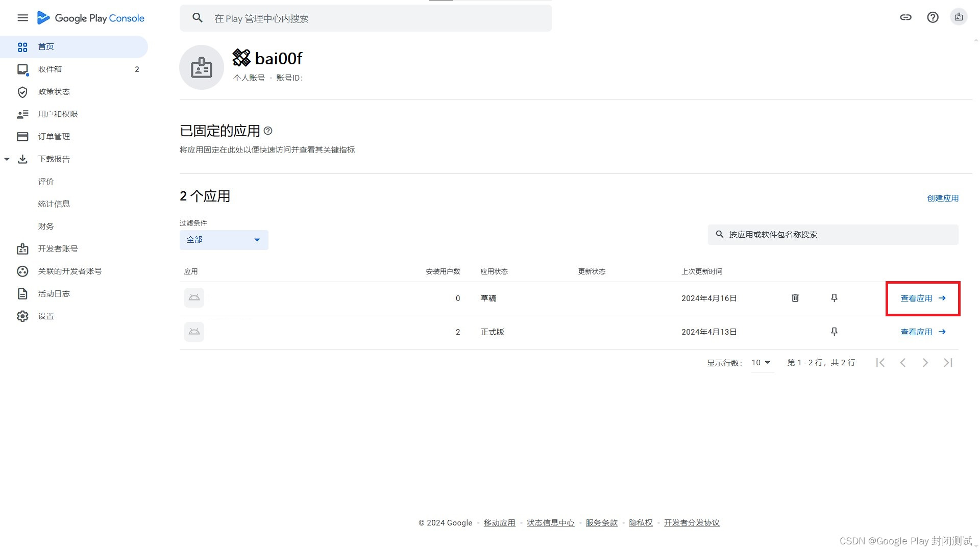Open 服务条款 footer link

(601, 523)
